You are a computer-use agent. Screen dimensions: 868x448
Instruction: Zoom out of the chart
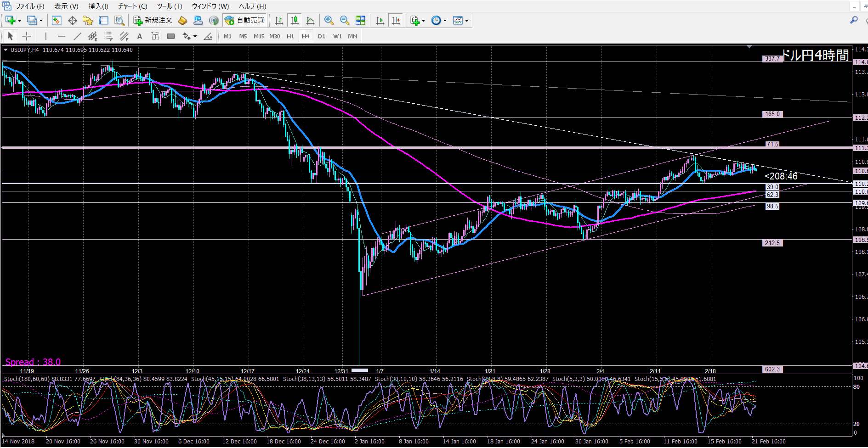pyautogui.click(x=345, y=20)
